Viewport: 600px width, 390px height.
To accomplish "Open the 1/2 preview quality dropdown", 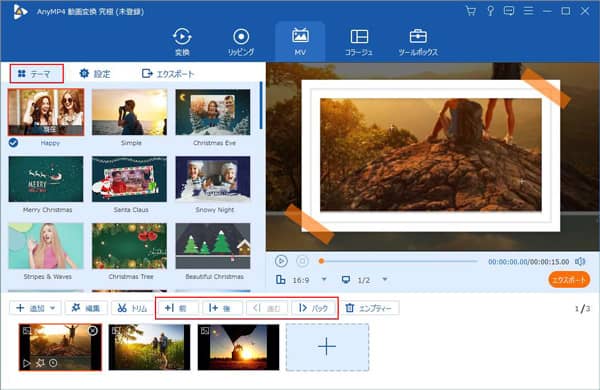I will (x=385, y=279).
